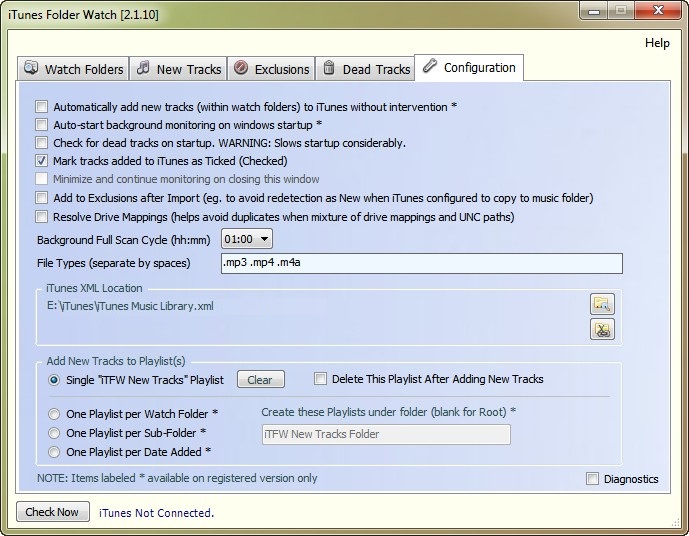
Task: Click the greyed Minimize and continue monitoring checkbox
Action: point(42,179)
